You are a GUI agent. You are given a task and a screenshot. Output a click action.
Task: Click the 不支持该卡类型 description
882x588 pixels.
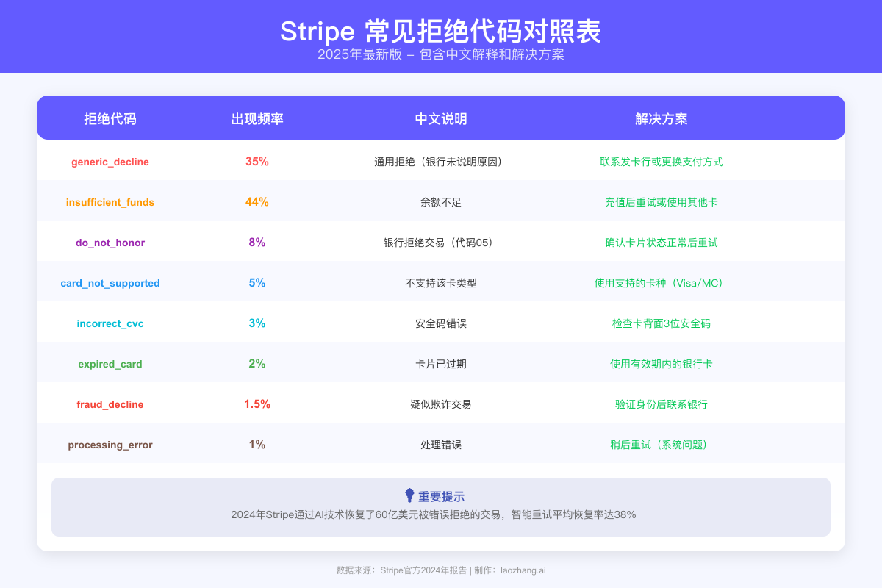(441, 283)
